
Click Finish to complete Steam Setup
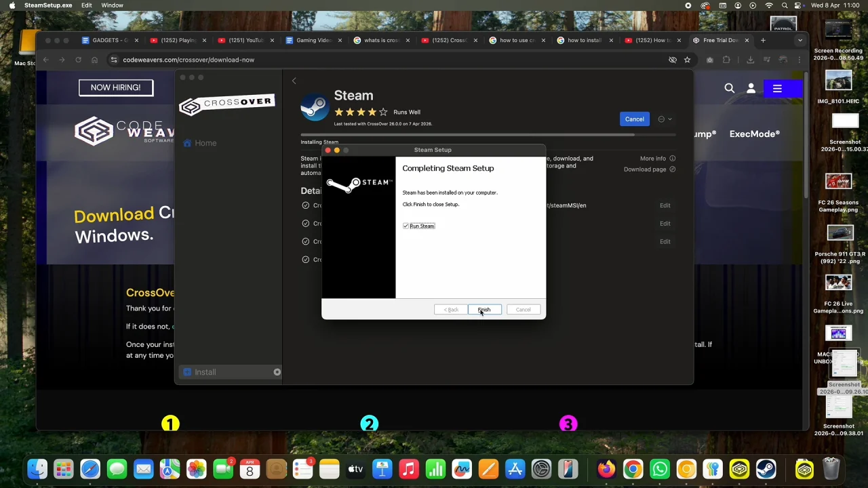click(x=484, y=310)
